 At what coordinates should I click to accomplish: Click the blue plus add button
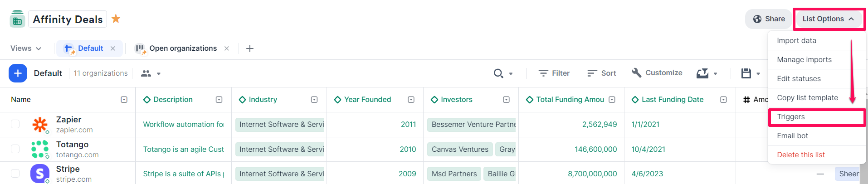coord(18,73)
